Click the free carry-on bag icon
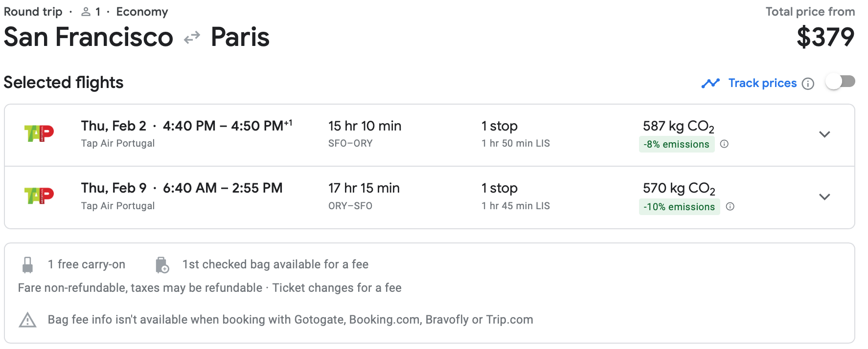Screen dimensions: 868x349 coord(28,265)
